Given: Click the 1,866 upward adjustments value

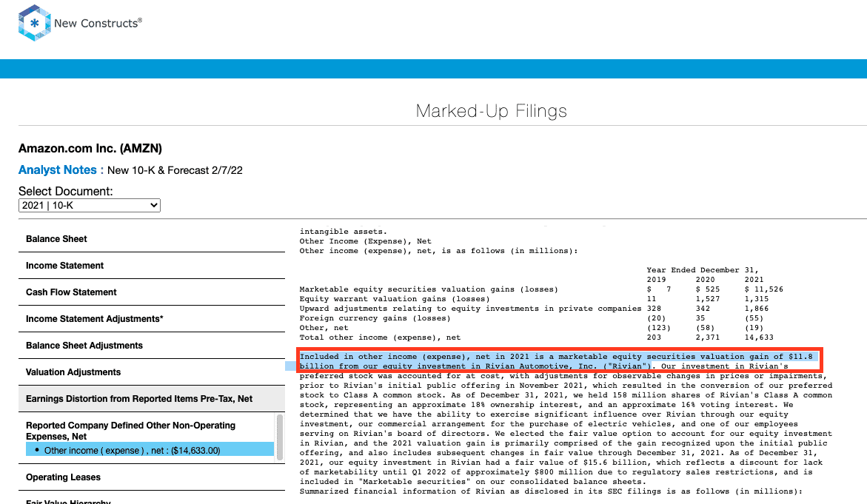Looking at the screenshot, I should click(757, 309).
